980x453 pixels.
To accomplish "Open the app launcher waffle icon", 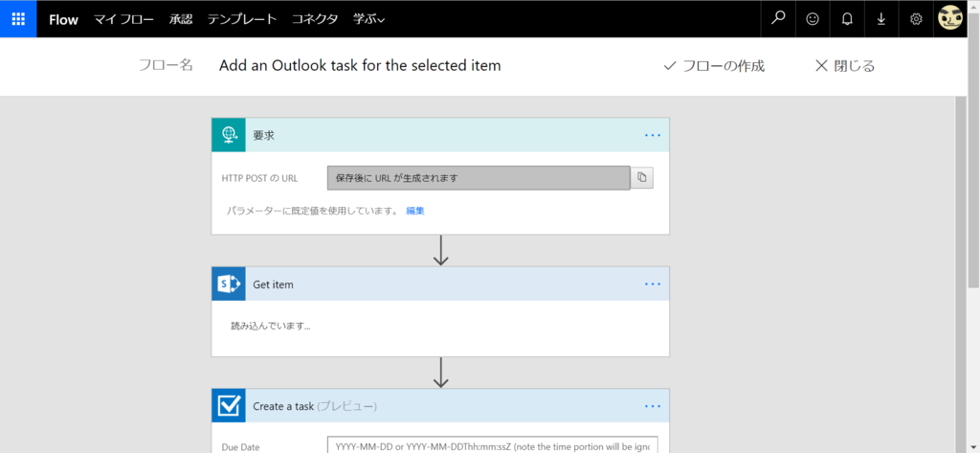I will point(18,19).
